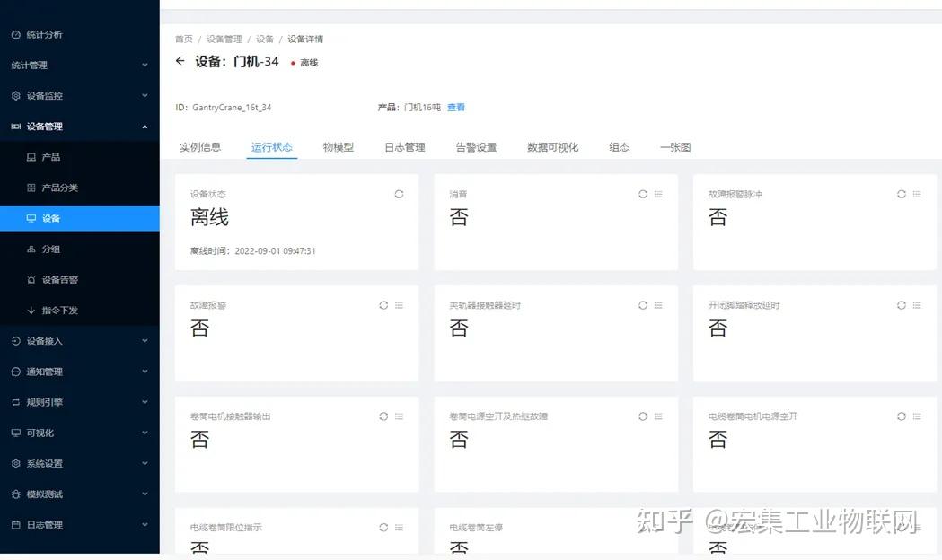Screen dimensions: 942x560
Task: Click the 电缆卷筒左停 card label
Action: tap(476, 528)
